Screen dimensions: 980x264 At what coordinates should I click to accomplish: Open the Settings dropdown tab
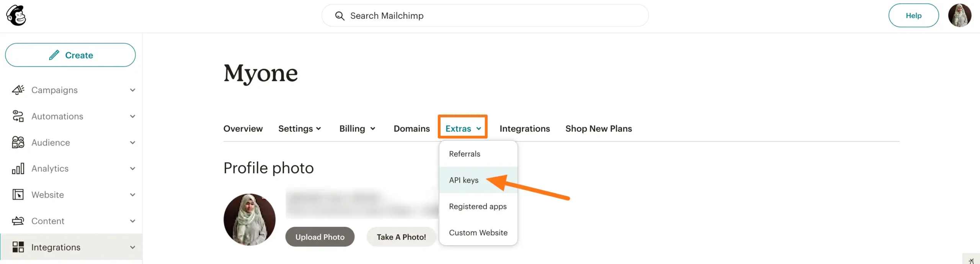300,129
